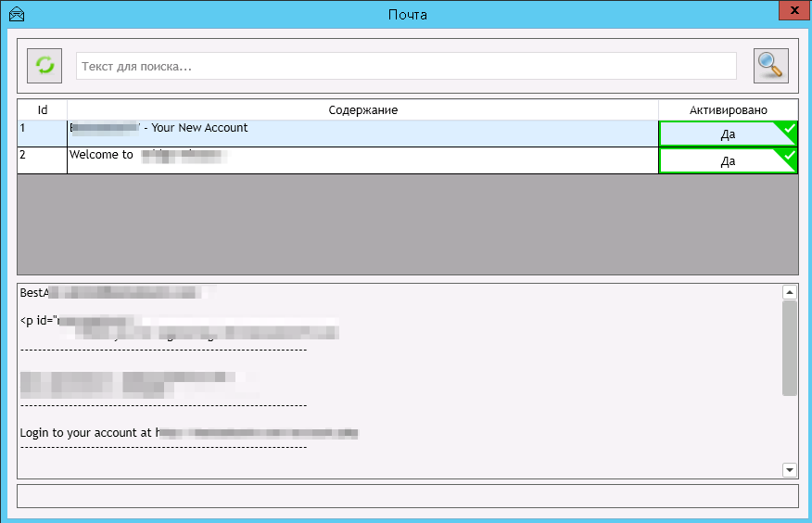Toggle the 'Да' activation cell in row 2

coord(728,161)
